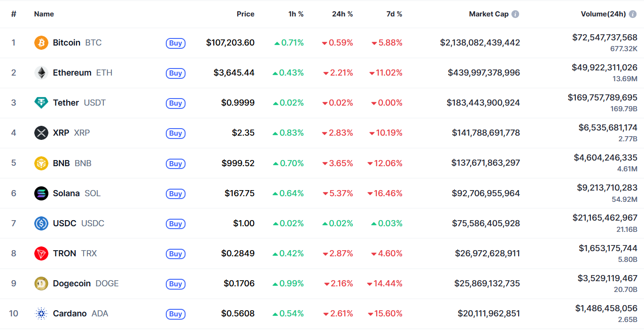This screenshot has width=644, height=330.
Task: Open Volume(24h) info tooltip icon
Action: point(633,14)
